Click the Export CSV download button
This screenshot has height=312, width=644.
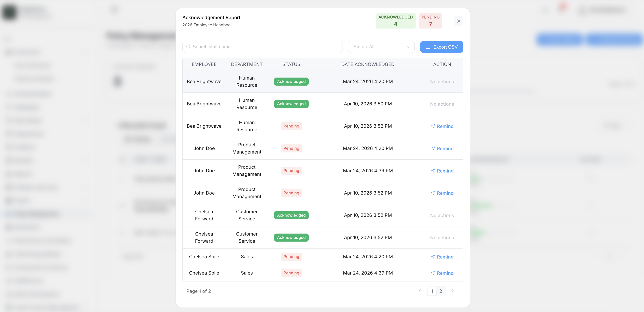(441, 47)
